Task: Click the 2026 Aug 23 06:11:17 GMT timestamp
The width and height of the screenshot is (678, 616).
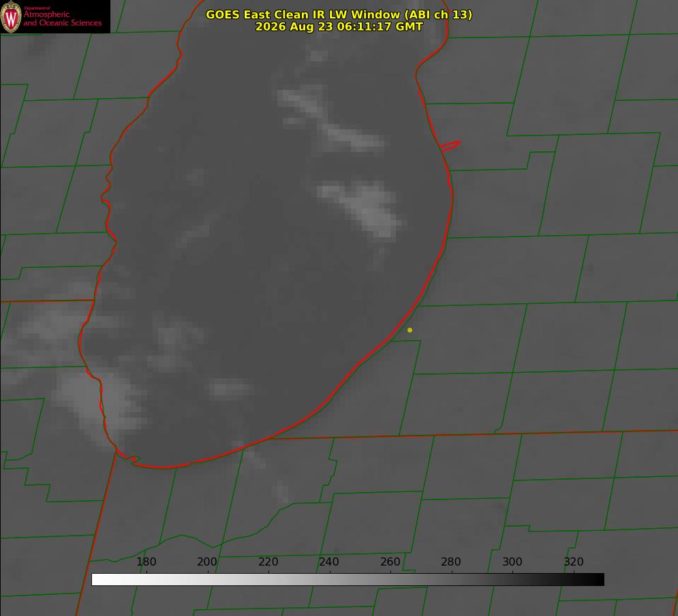Action: 339,27
